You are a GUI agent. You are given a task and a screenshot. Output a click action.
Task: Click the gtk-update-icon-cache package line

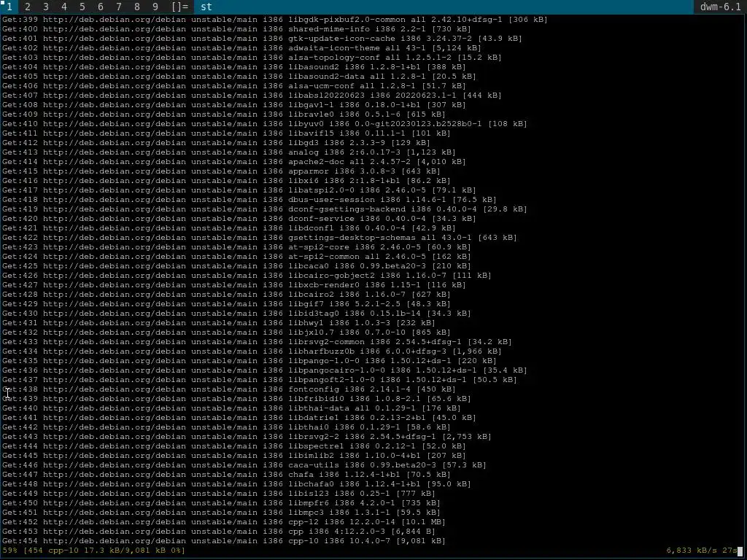262,39
